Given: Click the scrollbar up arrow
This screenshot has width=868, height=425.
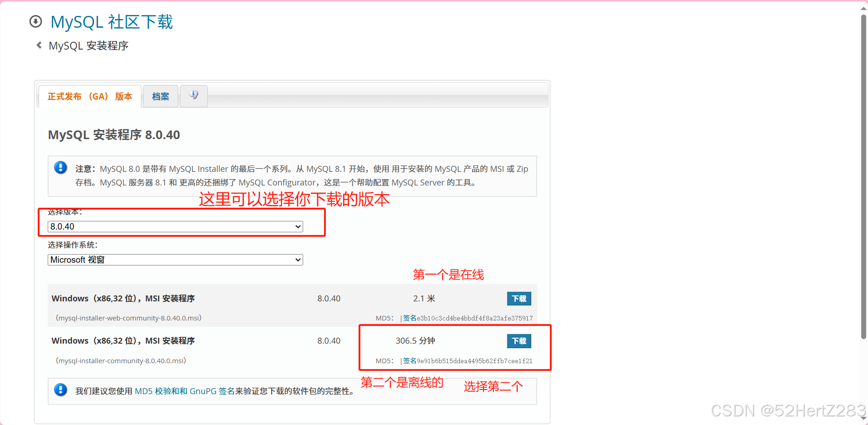Looking at the screenshot, I should (x=863, y=8).
